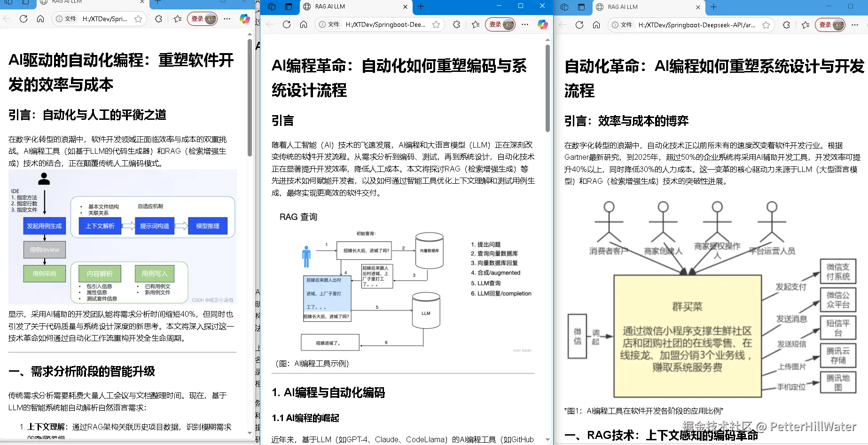Open Favorites list in right browser window
Image resolution: width=868 pixels, height=445 pixels.
click(x=805, y=25)
